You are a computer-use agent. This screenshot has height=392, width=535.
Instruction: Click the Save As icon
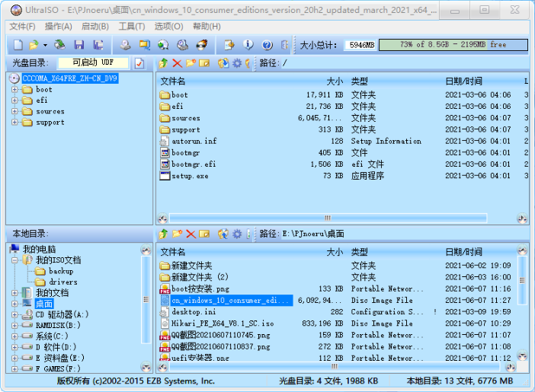[x=98, y=45]
